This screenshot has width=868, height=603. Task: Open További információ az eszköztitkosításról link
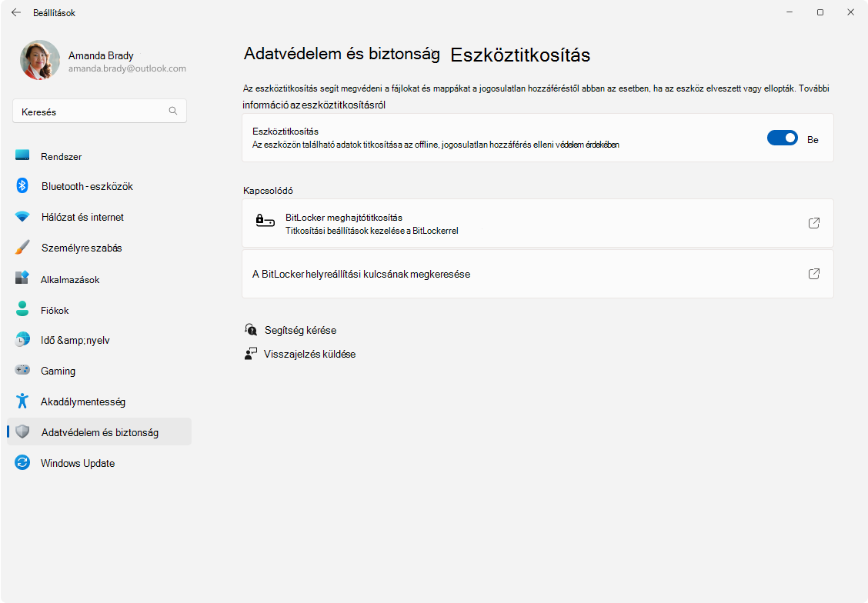coord(314,105)
